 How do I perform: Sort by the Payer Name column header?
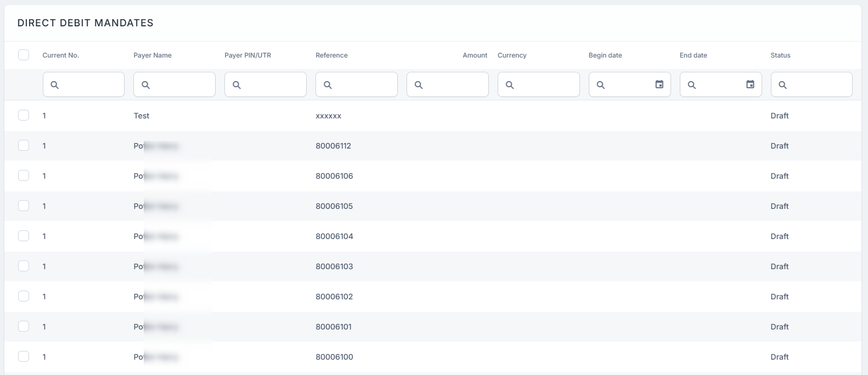153,55
